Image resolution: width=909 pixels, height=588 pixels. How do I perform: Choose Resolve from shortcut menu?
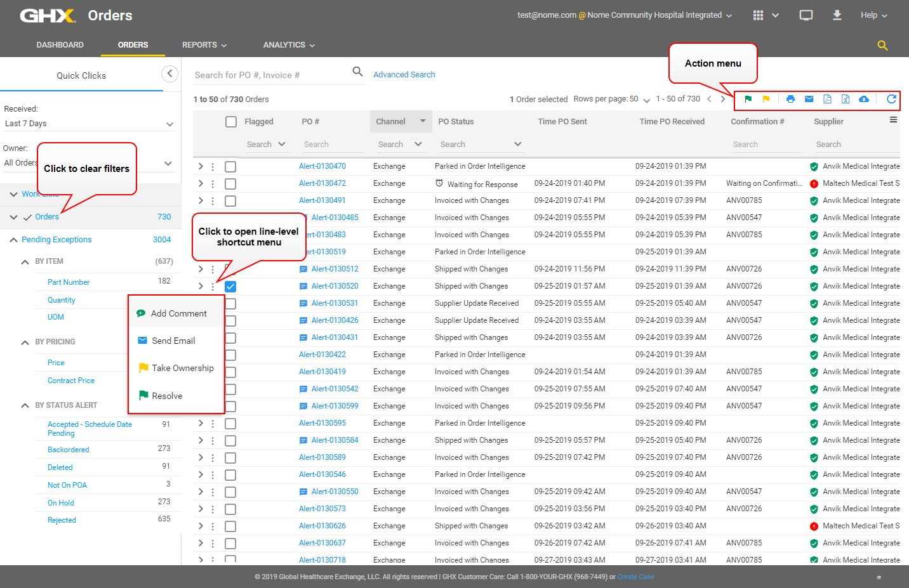click(176, 396)
